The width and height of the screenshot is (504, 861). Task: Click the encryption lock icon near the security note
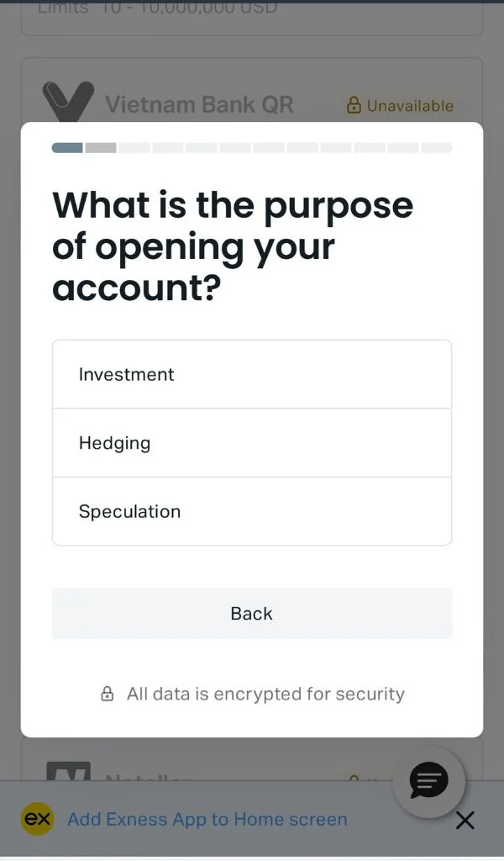coord(107,694)
